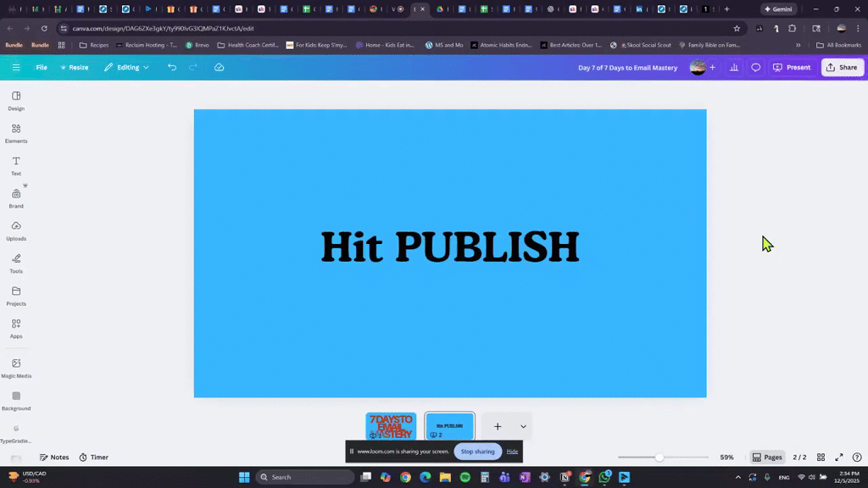Open the Background panel
Viewport: 868px width, 488px height.
[15, 401]
